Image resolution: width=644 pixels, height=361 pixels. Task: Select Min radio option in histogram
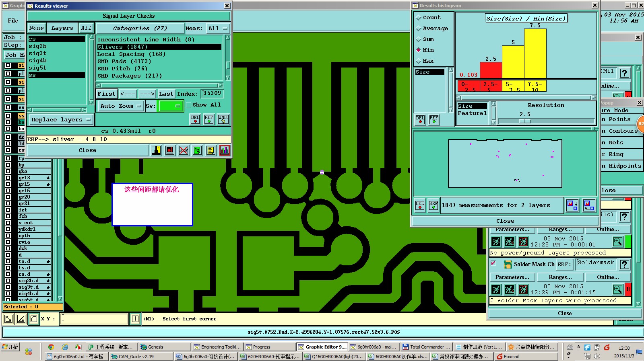click(x=419, y=50)
